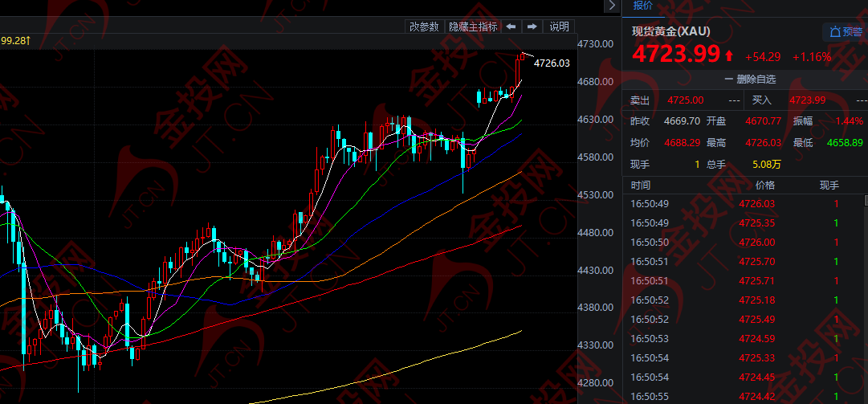Click the 99.28 indicator value at chart top-left
This screenshot has width=868, height=404.
15,40
